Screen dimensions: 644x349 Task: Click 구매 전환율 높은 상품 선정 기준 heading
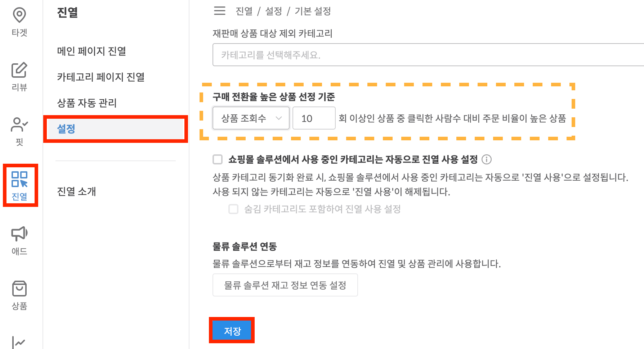(x=274, y=97)
